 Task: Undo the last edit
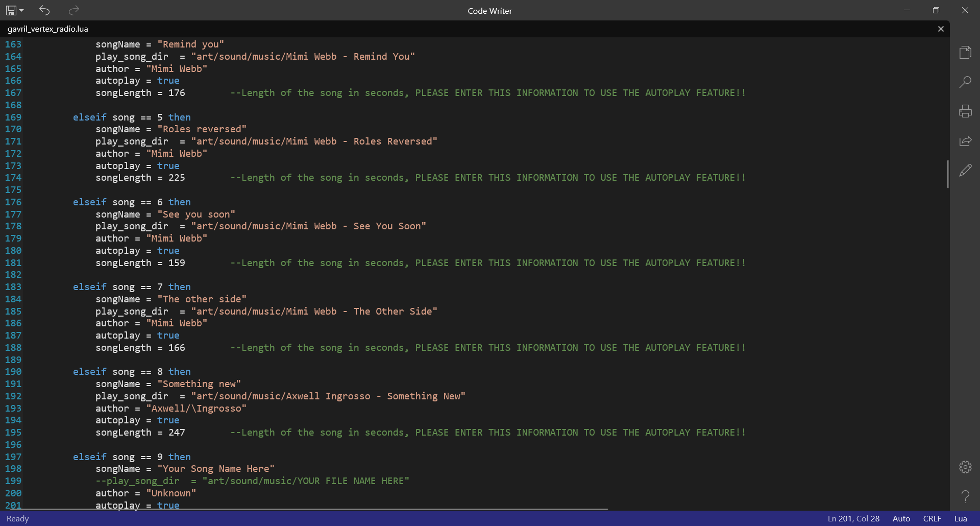pos(44,10)
